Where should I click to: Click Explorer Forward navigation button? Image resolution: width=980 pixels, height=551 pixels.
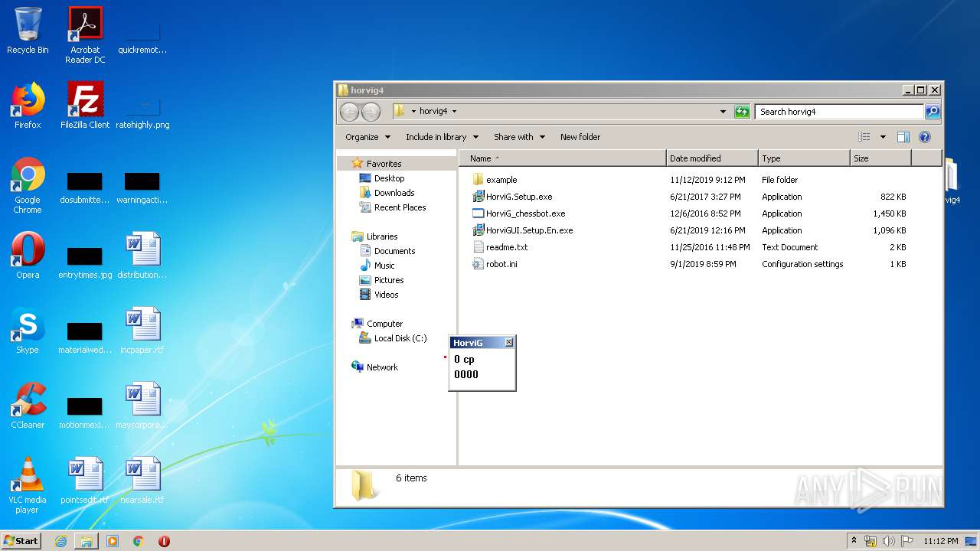pos(371,112)
